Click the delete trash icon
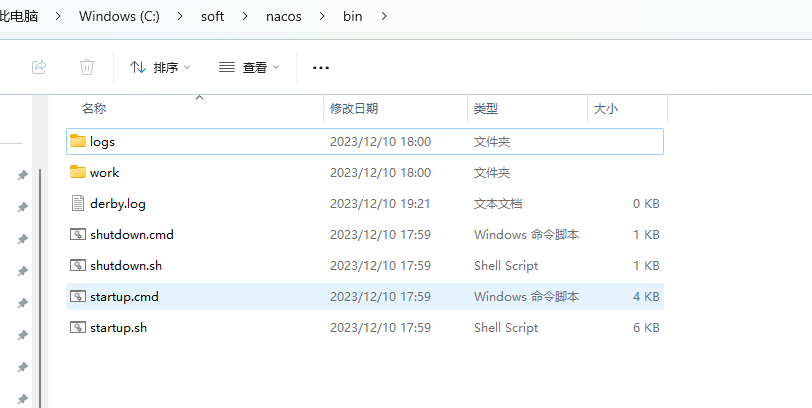Viewport: 812px width, 408px height. point(87,67)
